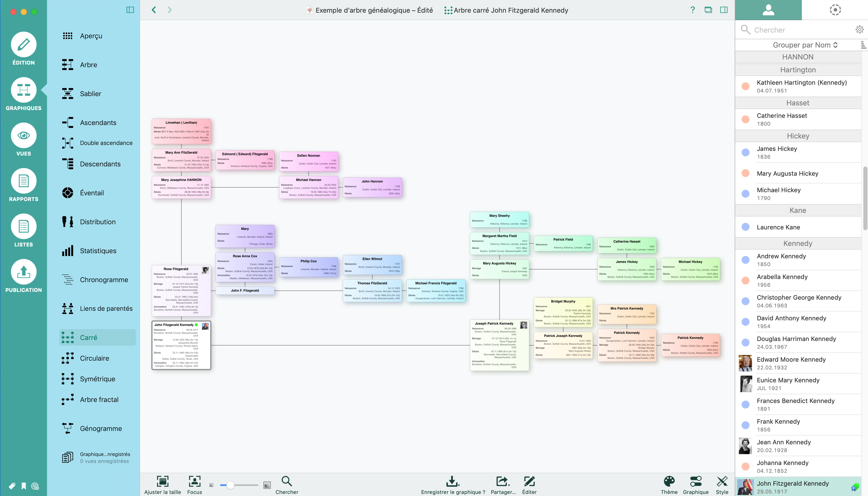This screenshot has height=496, width=868.
Task: Open the Distribution chart
Action: coord(97,222)
